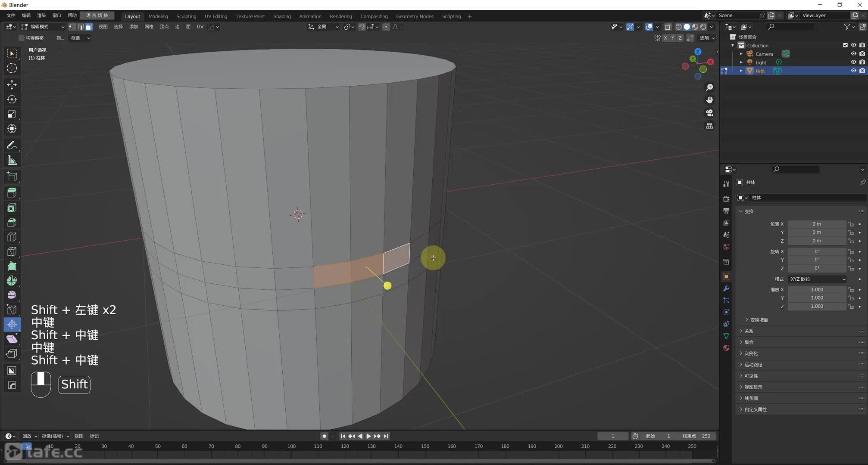
Task: Expand the 可见性 panel
Action: tap(751, 376)
